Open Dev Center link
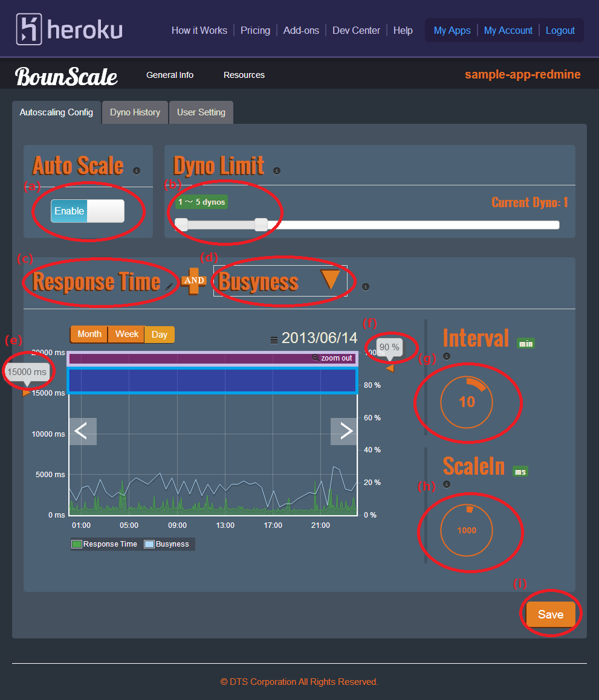Viewport: 599px width, 700px height. point(356,30)
